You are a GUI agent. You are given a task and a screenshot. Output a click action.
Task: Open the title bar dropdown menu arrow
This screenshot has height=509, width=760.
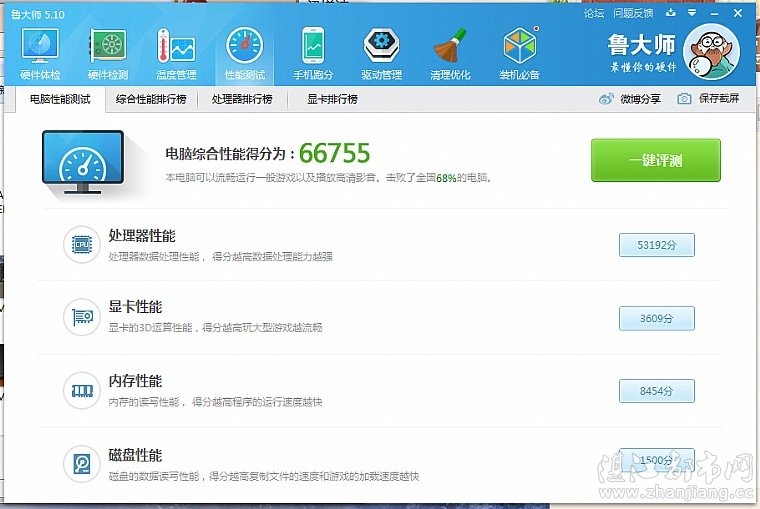pyautogui.click(x=691, y=13)
